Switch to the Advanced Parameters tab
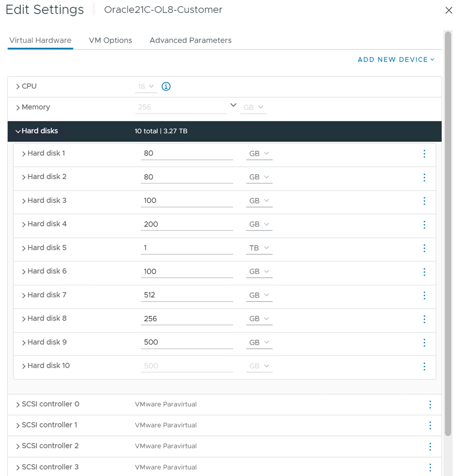Viewport: 457px width, 476px height. click(190, 41)
